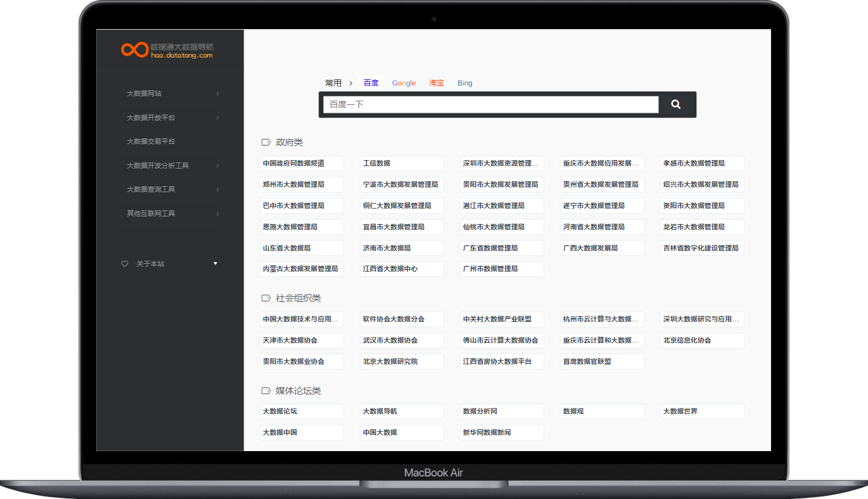Expand the 其他互联网工具 chevron

point(217,213)
